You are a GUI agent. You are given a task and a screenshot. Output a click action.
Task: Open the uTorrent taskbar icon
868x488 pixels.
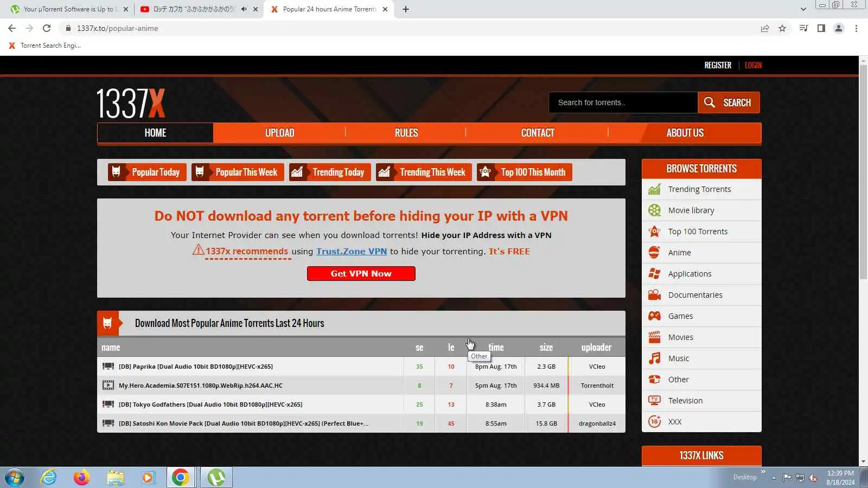point(216,477)
